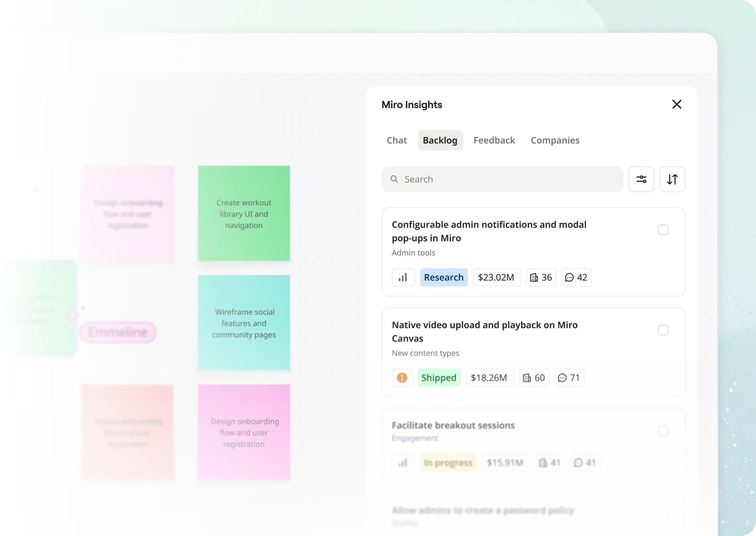Open Facilitate breakout sessions title
Image resolution: width=756 pixels, height=536 pixels.
pyautogui.click(x=453, y=425)
